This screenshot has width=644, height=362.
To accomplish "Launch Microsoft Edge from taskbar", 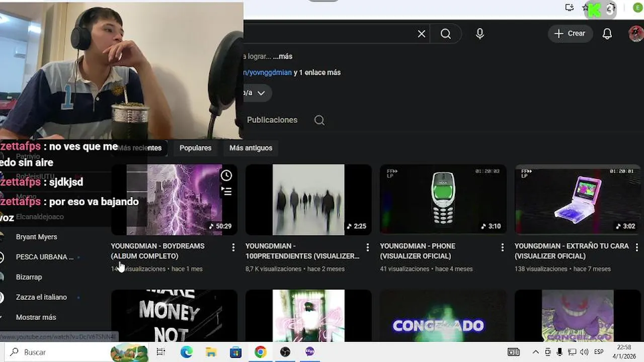I will point(187,352).
